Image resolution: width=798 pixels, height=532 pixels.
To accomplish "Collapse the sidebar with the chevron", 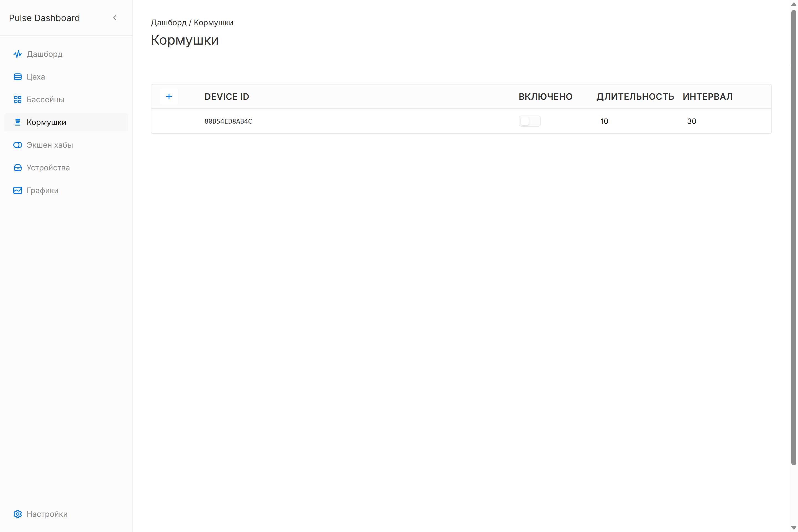I will pos(115,18).
